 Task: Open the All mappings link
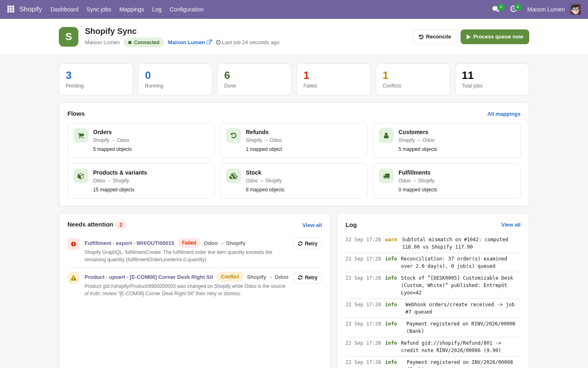tap(504, 114)
